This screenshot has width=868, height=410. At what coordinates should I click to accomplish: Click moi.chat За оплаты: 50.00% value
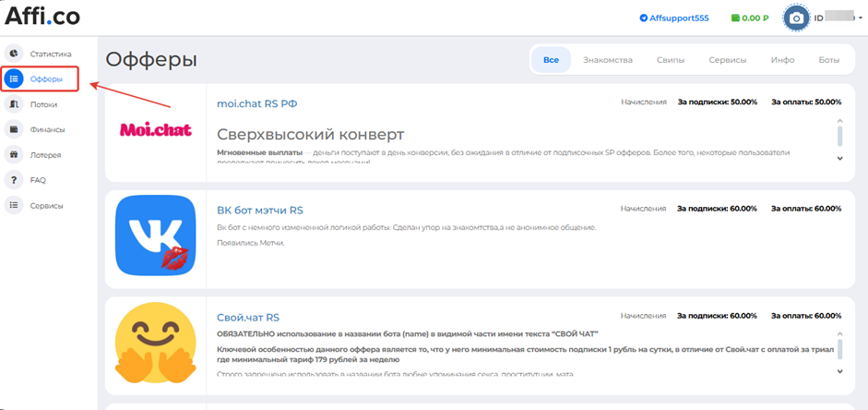point(806,102)
